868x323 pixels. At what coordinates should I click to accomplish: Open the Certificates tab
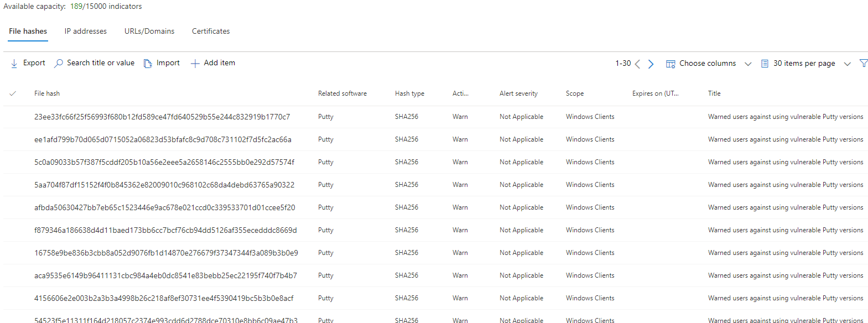coord(211,32)
